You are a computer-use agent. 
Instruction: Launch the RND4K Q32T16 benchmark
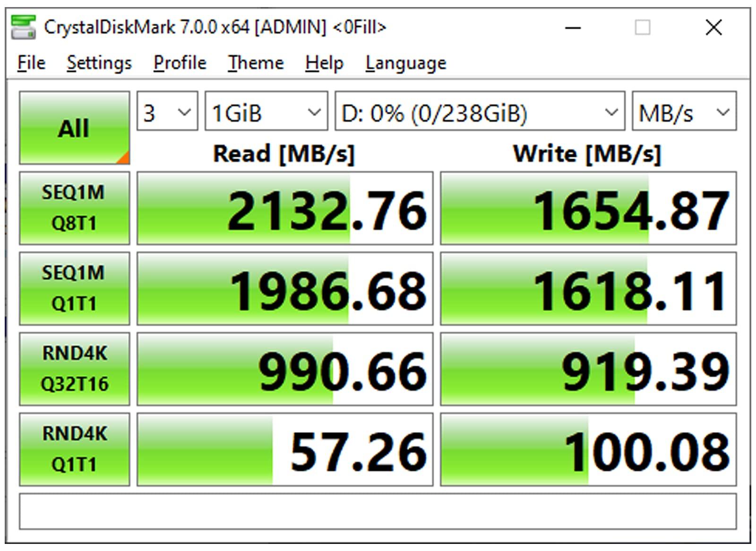tap(74, 369)
